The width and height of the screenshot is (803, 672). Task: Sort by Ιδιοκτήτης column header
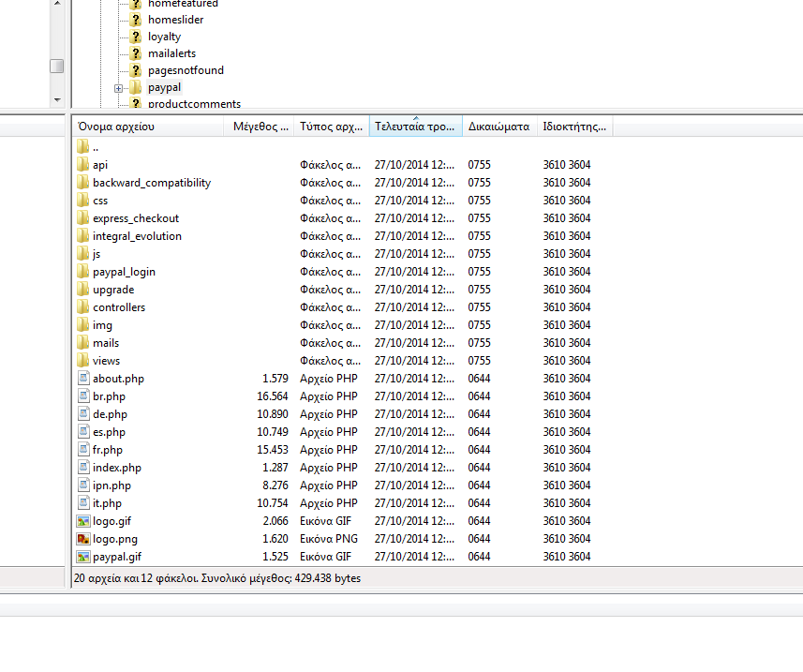pyautogui.click(x=574, y=127)
